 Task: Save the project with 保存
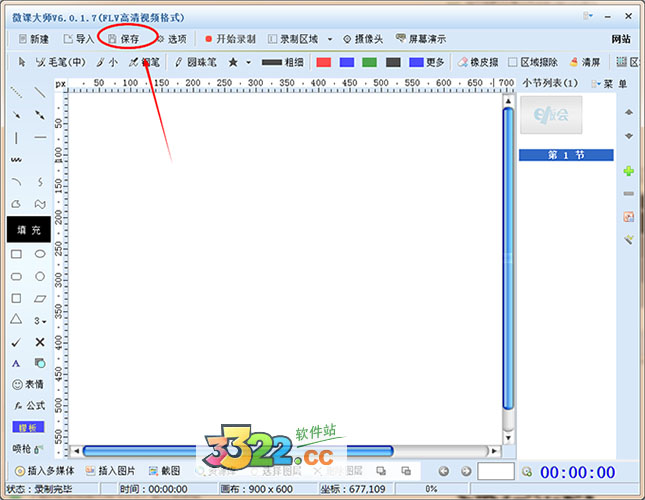click(x=123, y=39)
